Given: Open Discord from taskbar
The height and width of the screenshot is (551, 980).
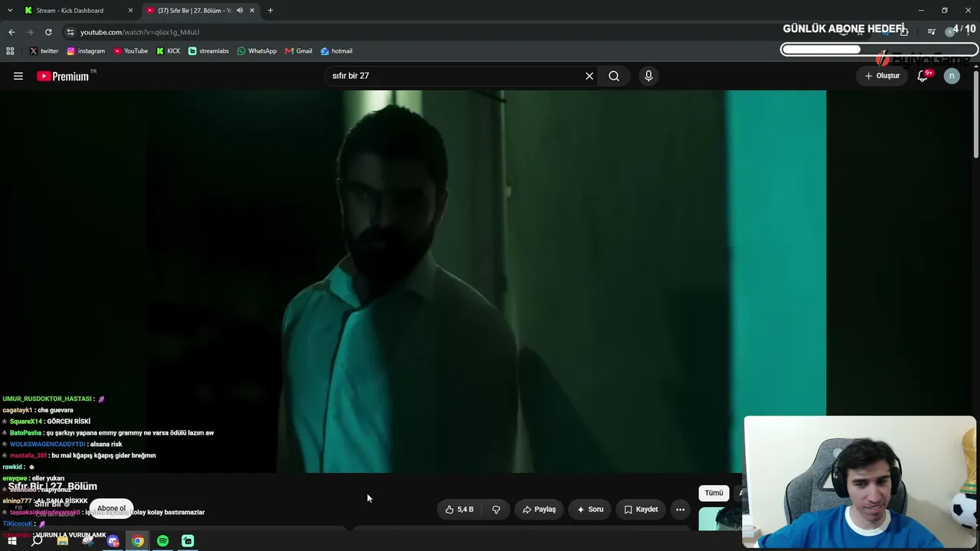Looking at the screenshot, I should click(113, 541).
